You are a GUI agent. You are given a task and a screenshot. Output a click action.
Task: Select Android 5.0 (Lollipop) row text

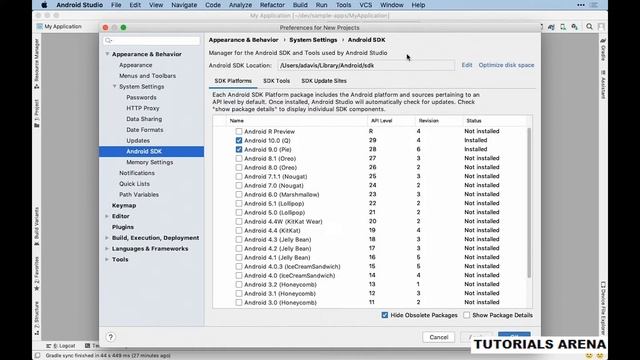point(274,212)
